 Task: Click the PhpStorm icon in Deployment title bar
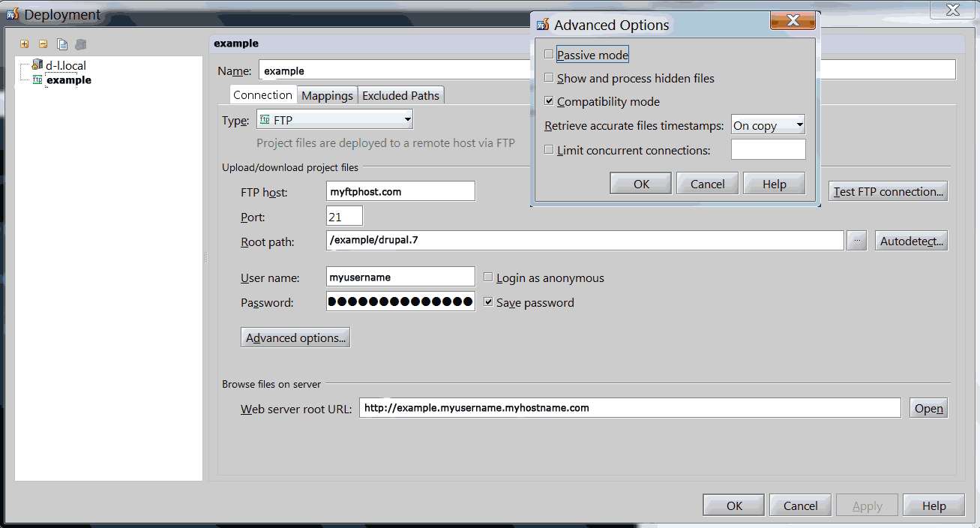(13, 14)
